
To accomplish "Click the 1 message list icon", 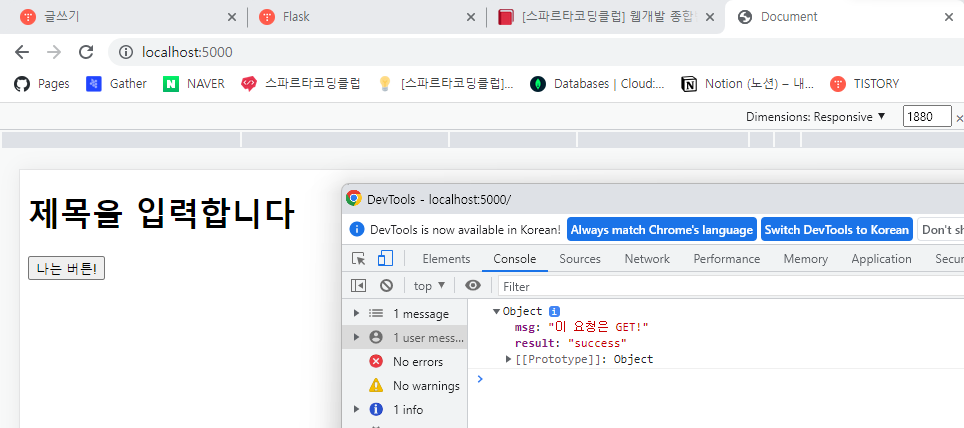I will (x=376, y=314).
